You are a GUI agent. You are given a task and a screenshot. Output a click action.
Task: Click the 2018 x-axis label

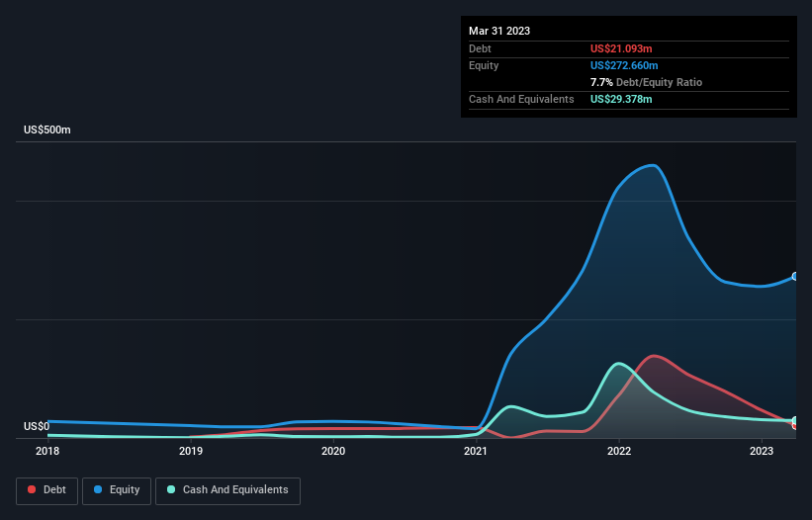[47, 451]
